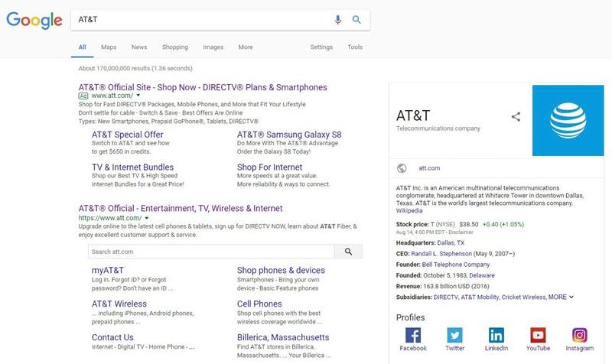
Task: Open the Wikipedia source link
Action: click(x=409, y=210)
